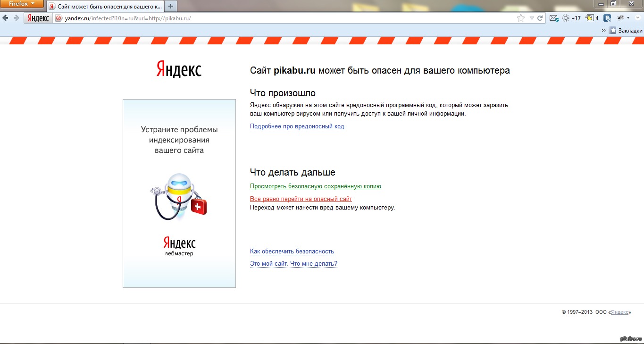Open Как обеспечить безопасность link
Image resolution: width=644 pixels, height=344 pixels.
click(x=292, y=252)
